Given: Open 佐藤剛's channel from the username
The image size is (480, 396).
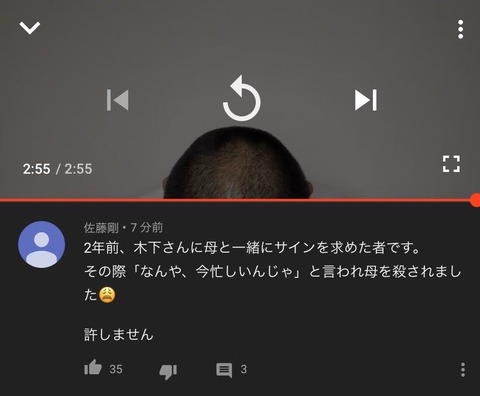Looking at the screenshot, I should pos(101,228).
